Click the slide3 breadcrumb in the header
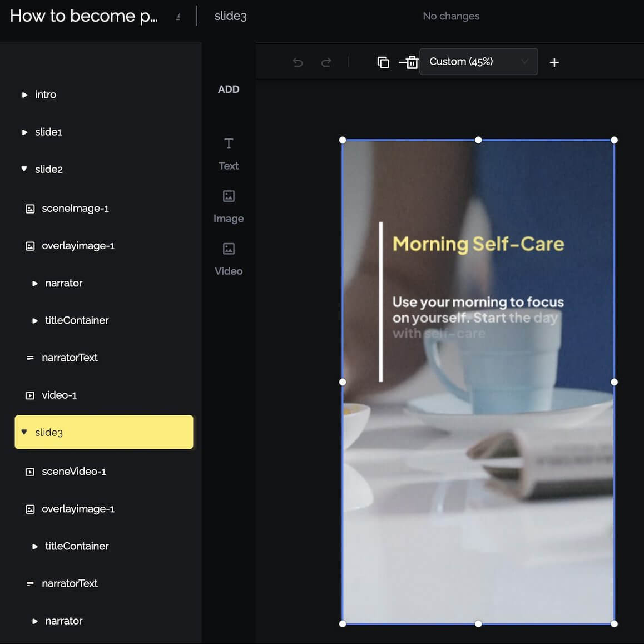The height and width of the screenshot is (644, 644). click(230, 16)
